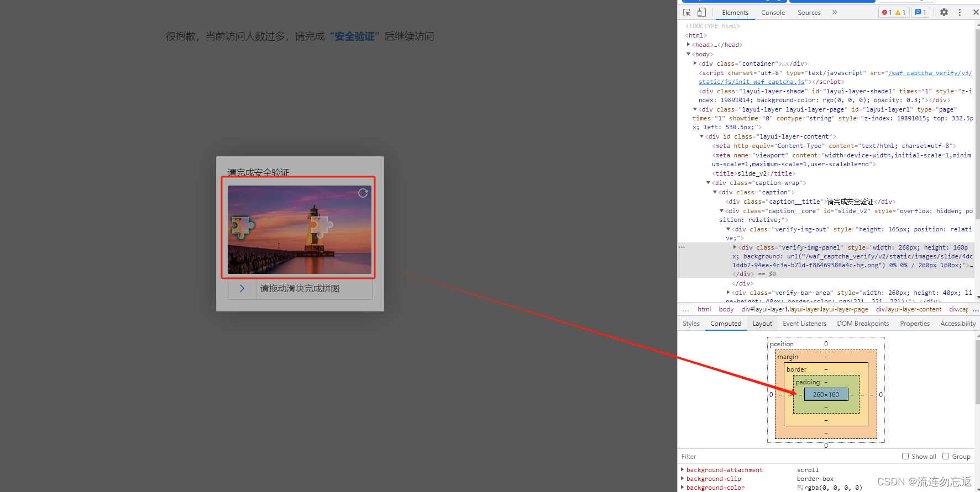The image size is (980, 492).
Task: Toggle the device toolbar icon
Action: 701,12
